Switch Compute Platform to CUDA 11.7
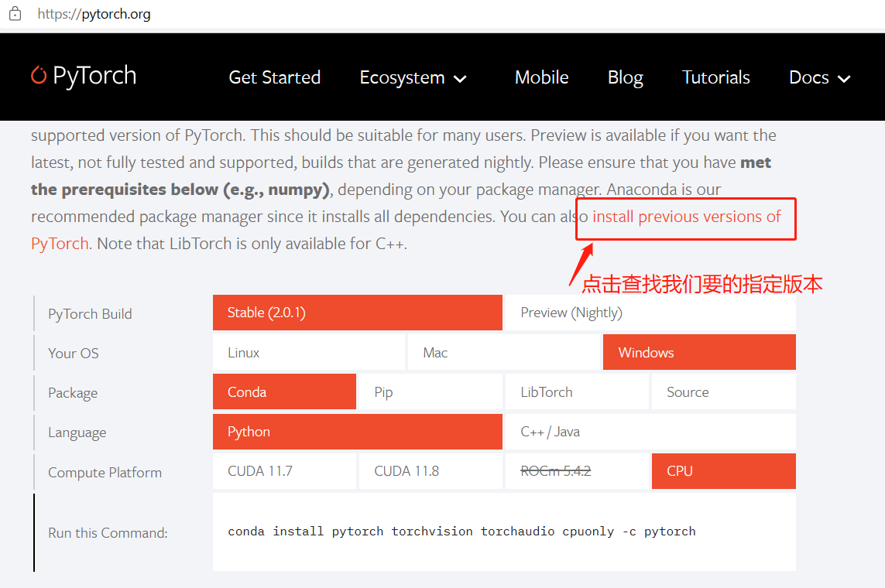885x588 pixels. [284, 470]
